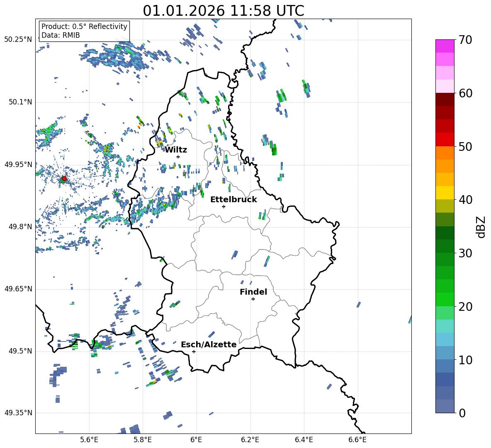
Task: Click the latitude label 50.1°N
Action: (x=20, y=102)
